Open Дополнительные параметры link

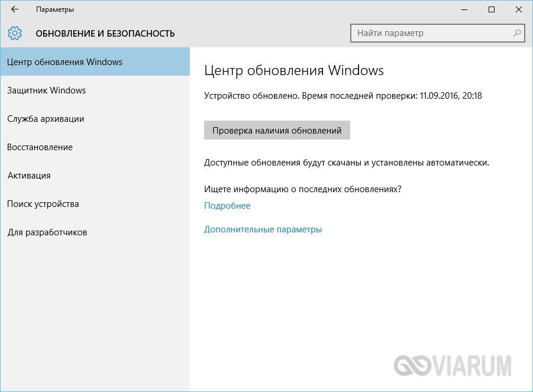(263, 229)
